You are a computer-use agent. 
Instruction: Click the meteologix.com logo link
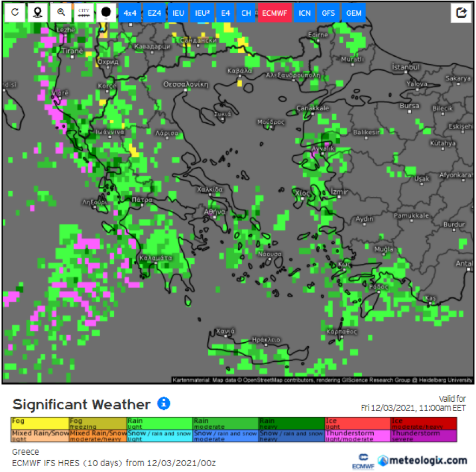click(x=422, y=460)
